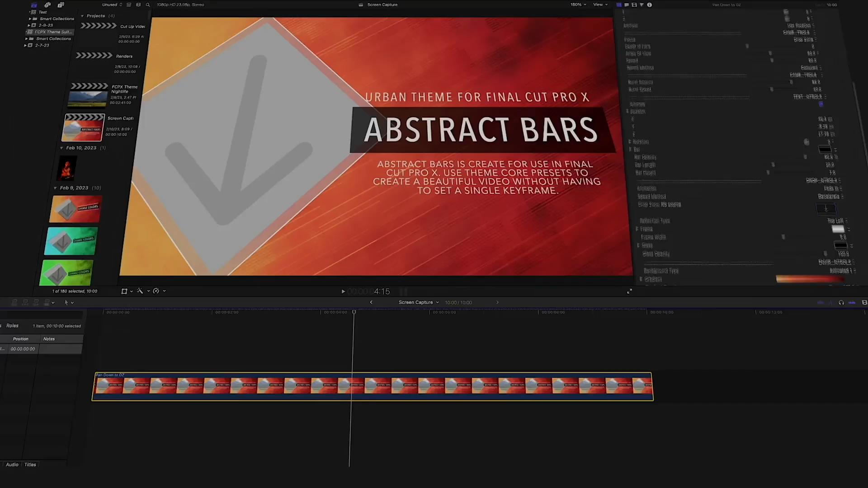Select the teal Change Colors clip thumbnail
The width and height of the screenshot is (868, 488).
pos(71,241)
